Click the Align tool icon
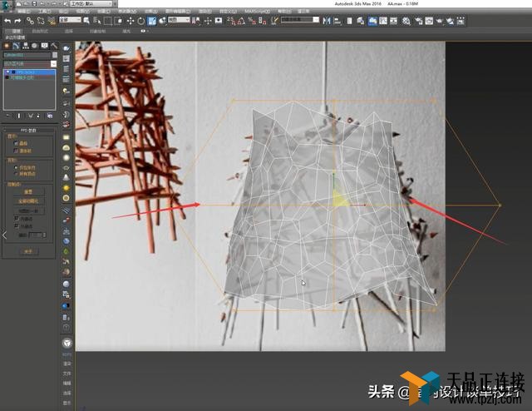 [x=337, y=21]
